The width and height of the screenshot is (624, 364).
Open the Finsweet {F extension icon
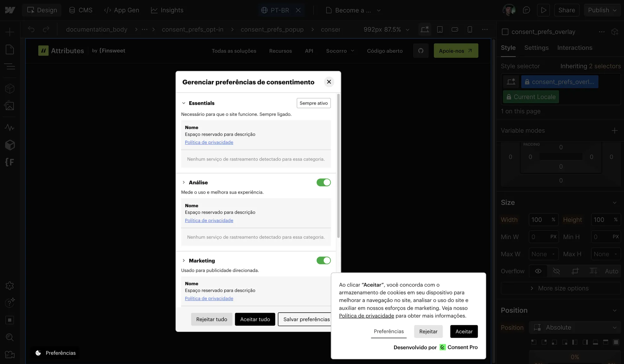coord(10,162)
